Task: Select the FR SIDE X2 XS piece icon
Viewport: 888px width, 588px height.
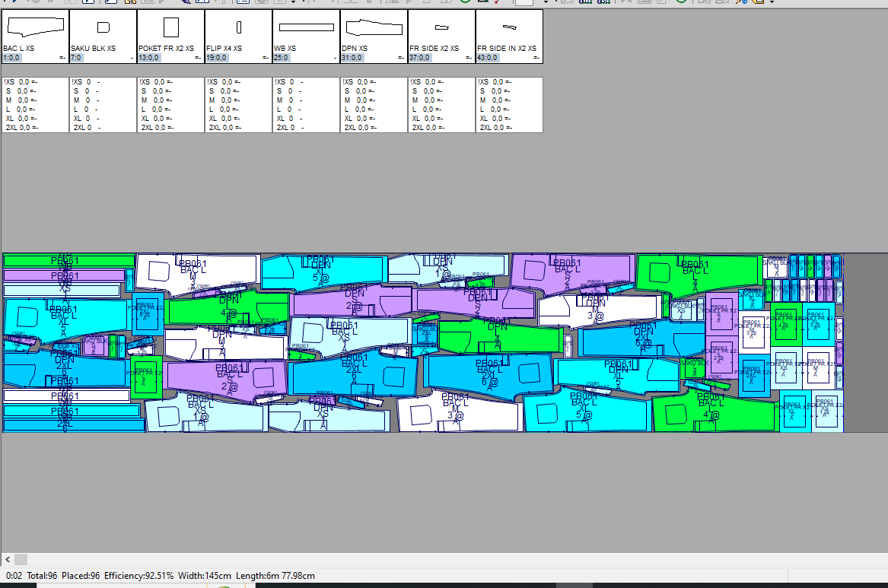Action: click(441, 28)
